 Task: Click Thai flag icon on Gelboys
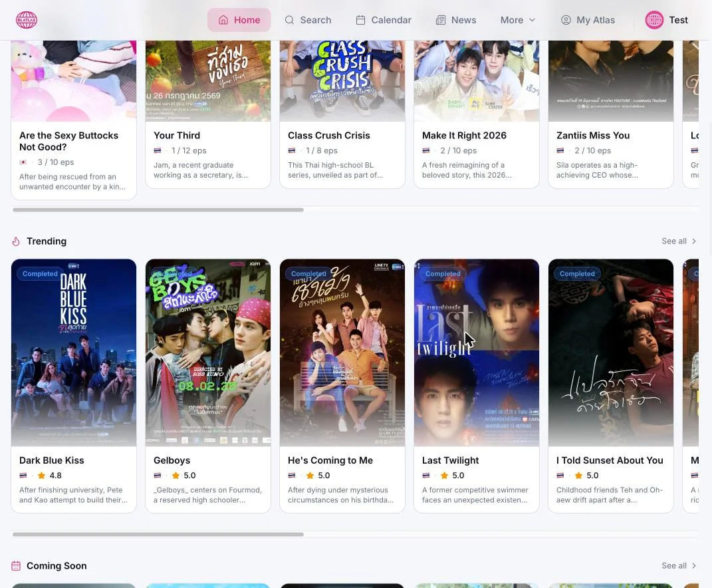tap(157, 476)
